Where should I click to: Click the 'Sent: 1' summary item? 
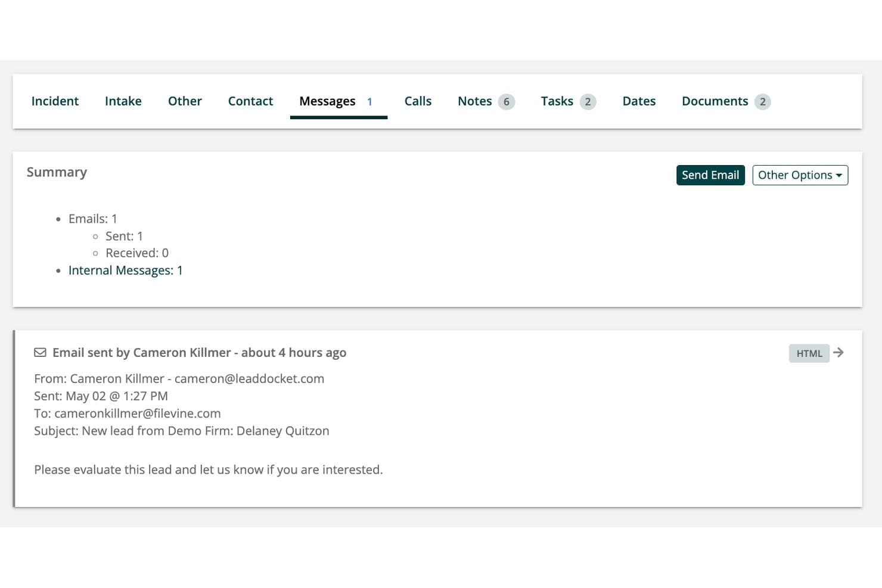(124, 236)
